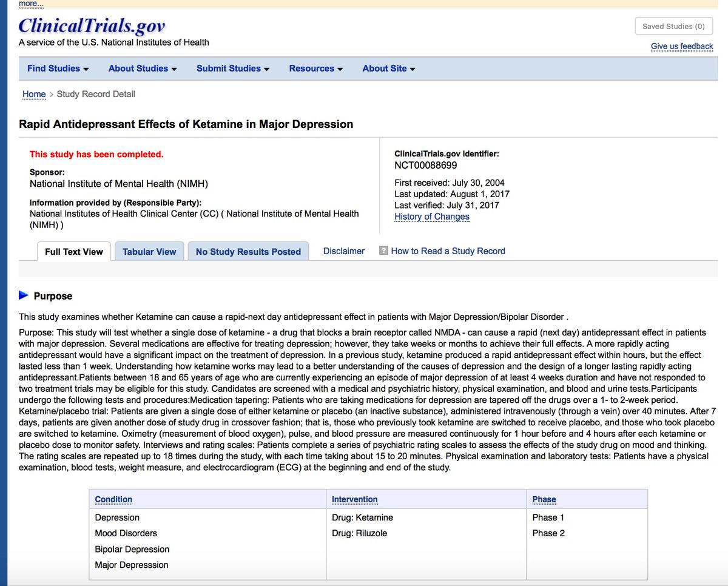The image size is (728, 586).
Task: Open How to Read a Study Record
Action: point(448,251)
